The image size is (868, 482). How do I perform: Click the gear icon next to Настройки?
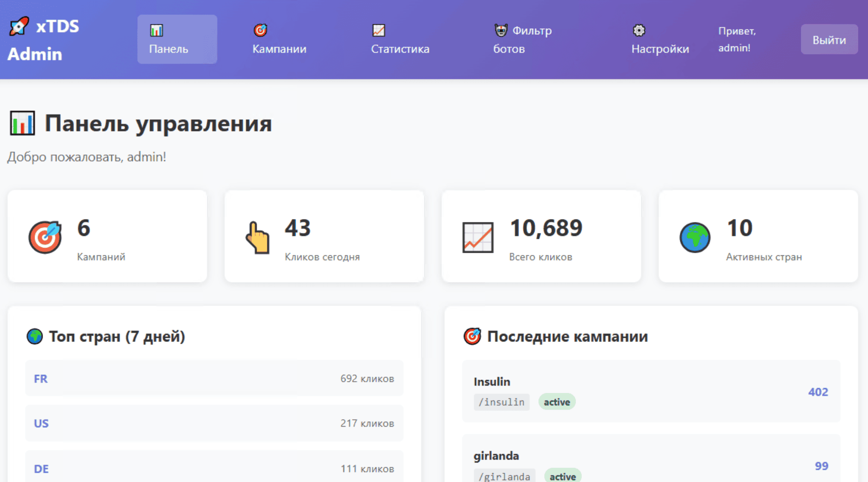tap(639, 30)
